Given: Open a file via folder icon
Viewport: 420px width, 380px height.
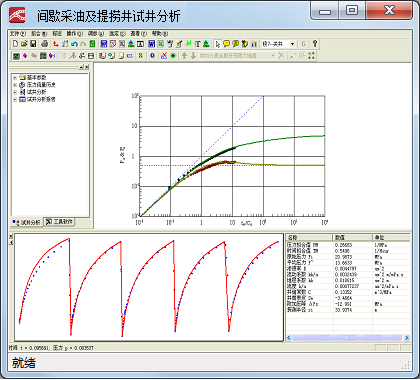Looking at the screenshot, I should point(24,44).
